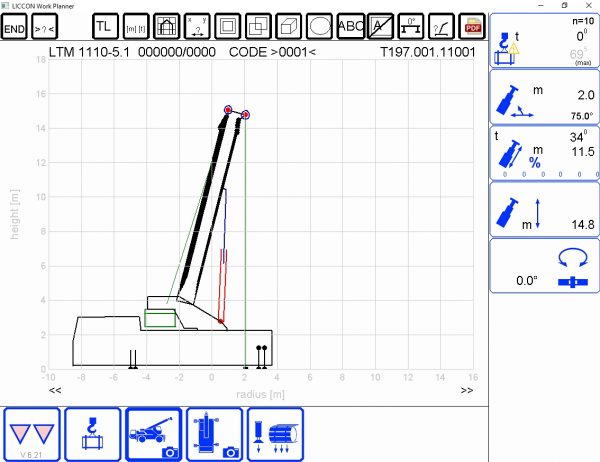
Task: Select the crane side view camera button
Action: (x=153, y=434)
